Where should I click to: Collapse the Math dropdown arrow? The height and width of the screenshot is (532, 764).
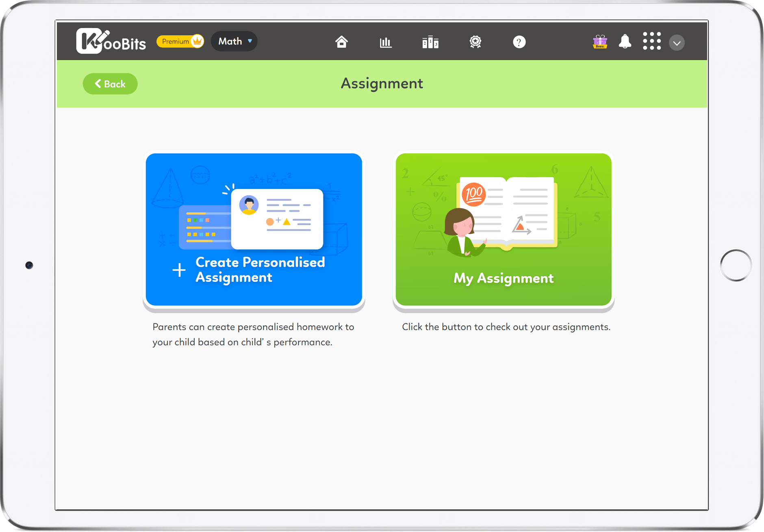coord(250,41)
